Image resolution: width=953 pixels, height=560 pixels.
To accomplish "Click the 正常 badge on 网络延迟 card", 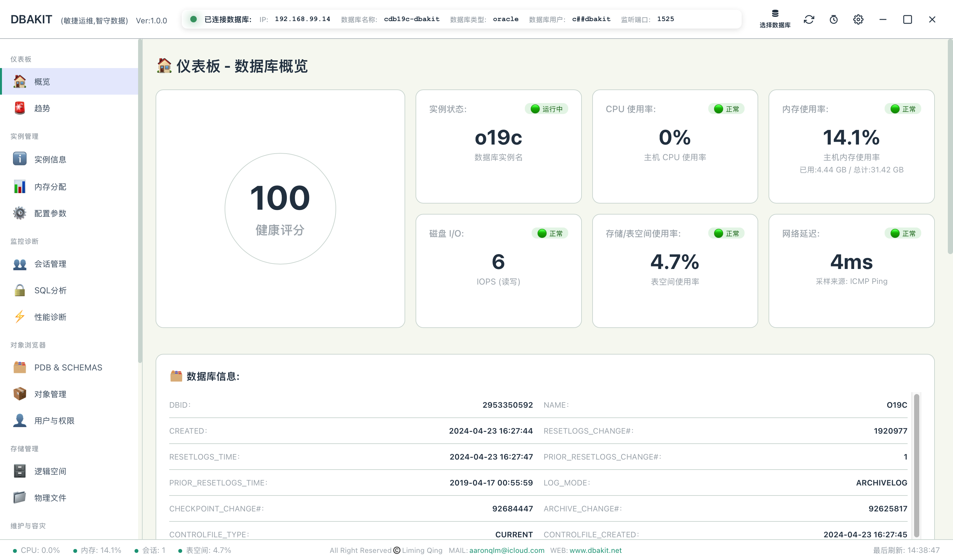I will click(903, 233).
